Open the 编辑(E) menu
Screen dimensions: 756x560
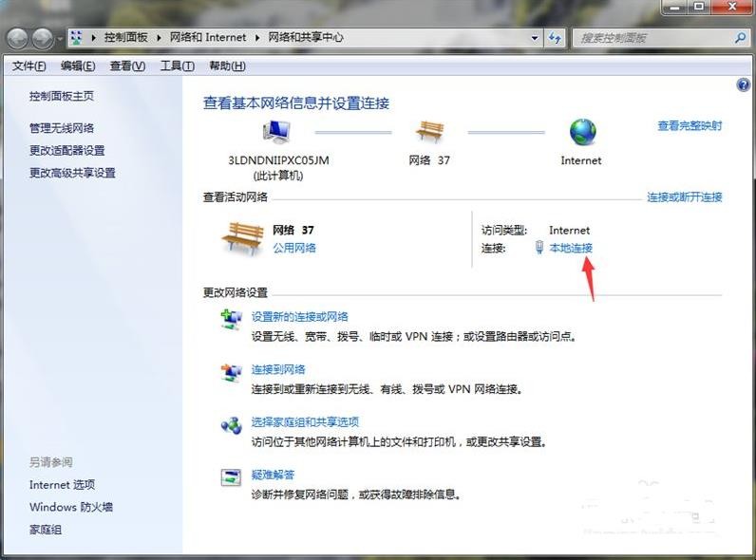(78, 66)
